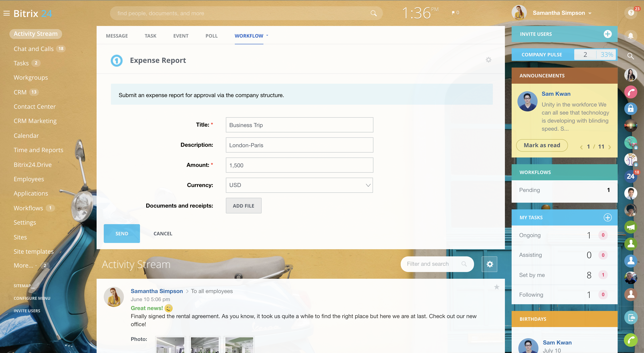Click the Mark as read button

(x=542, y=145)
